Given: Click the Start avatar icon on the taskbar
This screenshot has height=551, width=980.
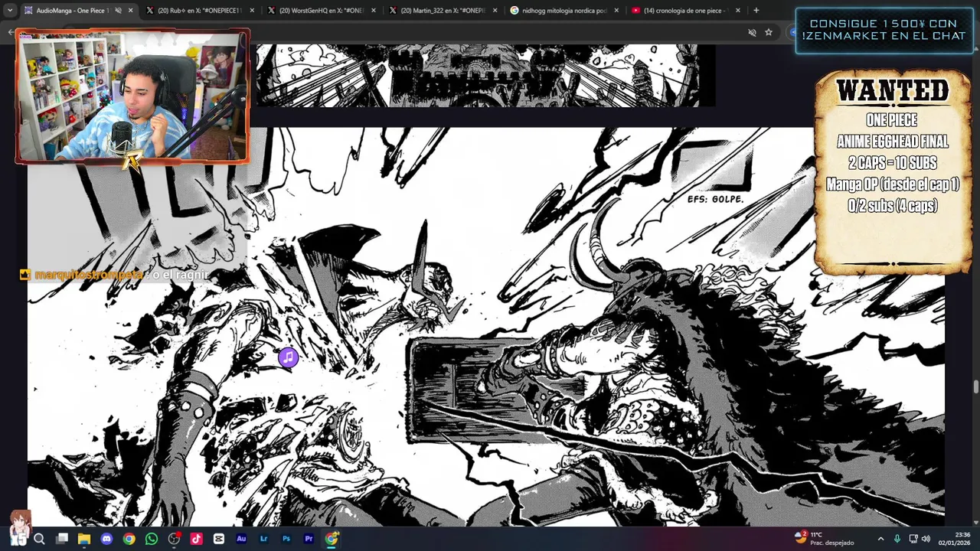Looking at the screenshot, I should (18, 530).
